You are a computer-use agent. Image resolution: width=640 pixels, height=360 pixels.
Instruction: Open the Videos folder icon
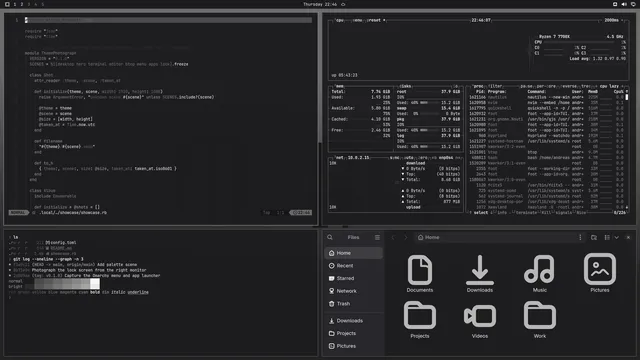click(480, 320)
